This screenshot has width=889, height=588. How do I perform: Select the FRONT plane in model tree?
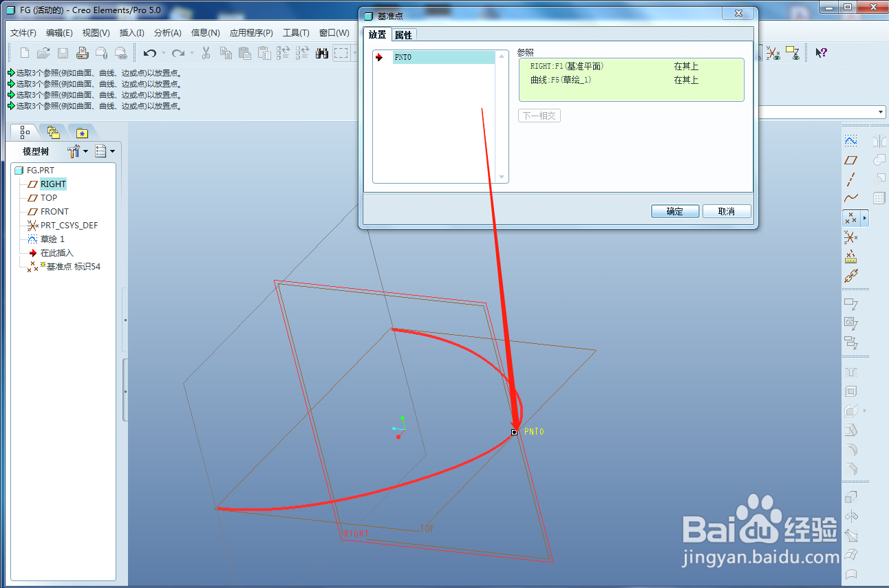[x=47, y=211]
